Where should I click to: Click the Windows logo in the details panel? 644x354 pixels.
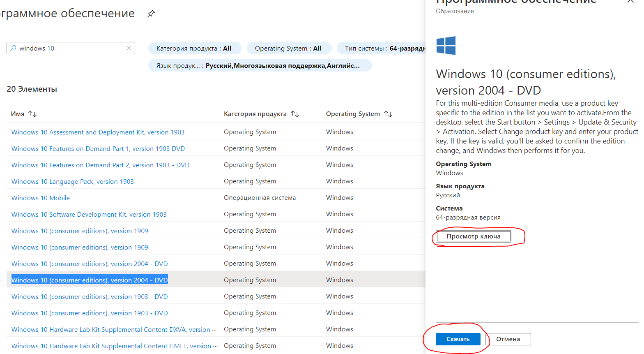pyautogui.click(x=446, y=46)
